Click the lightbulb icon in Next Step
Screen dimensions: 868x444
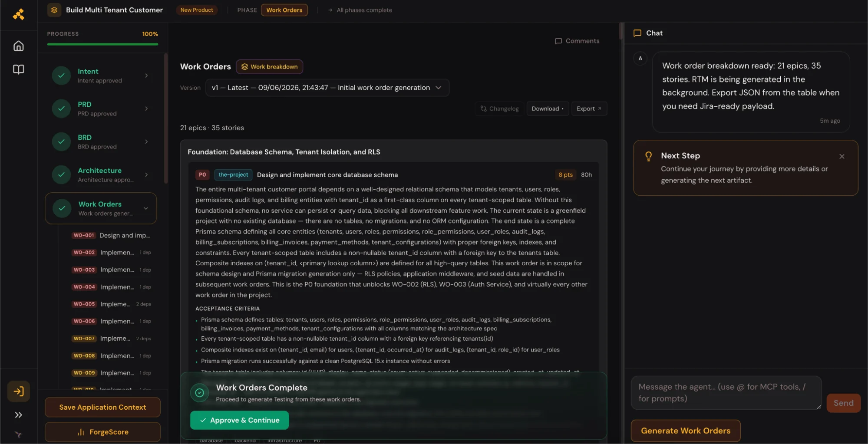[x=648, y=156]
